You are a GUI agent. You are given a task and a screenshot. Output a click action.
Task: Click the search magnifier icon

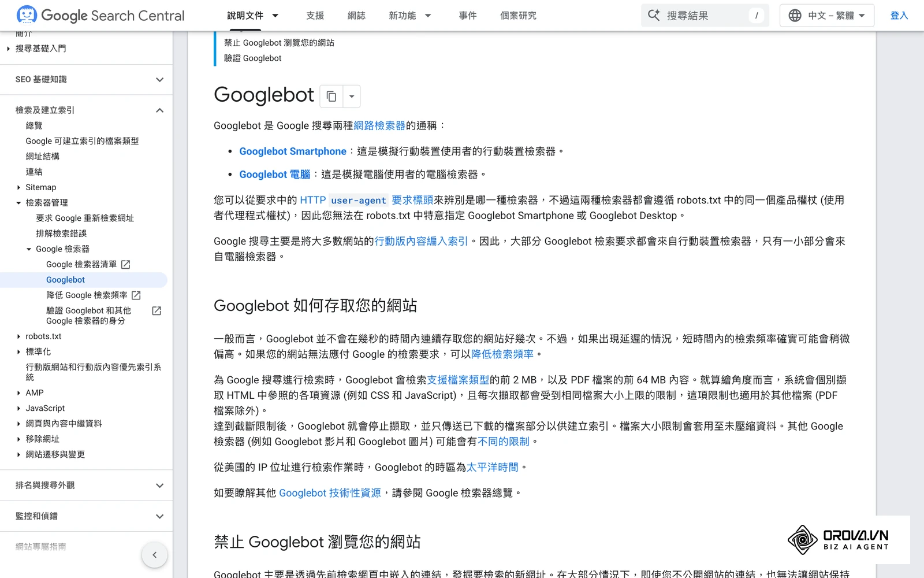click(x=654, y=16)
